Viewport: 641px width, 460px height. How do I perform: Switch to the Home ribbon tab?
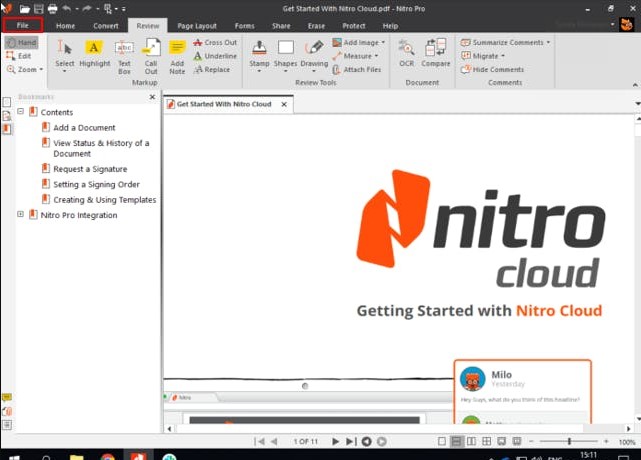tap(65, 26)
